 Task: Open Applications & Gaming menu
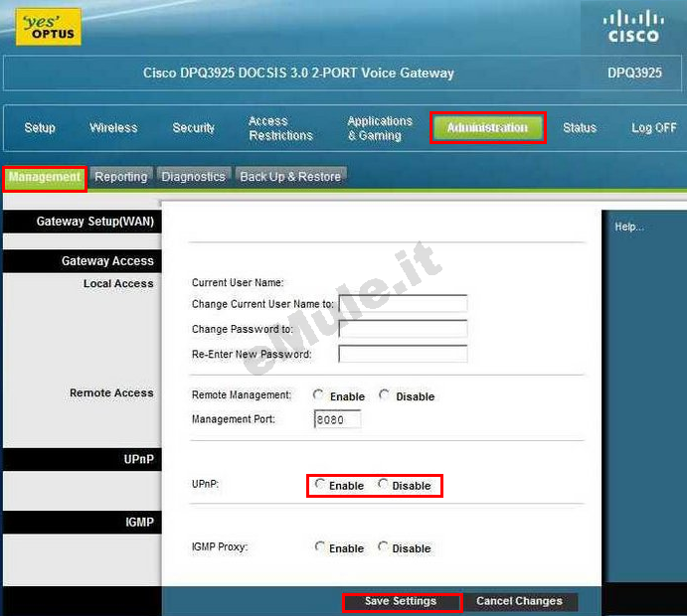coord(380,128)
